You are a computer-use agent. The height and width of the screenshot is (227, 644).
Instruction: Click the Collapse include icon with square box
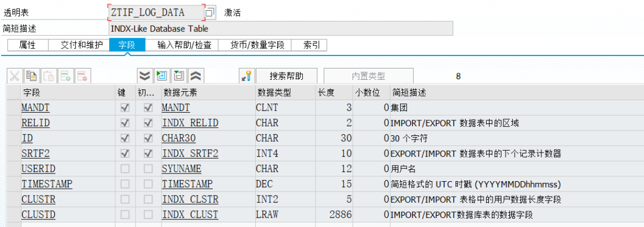[x=179, y=76]
